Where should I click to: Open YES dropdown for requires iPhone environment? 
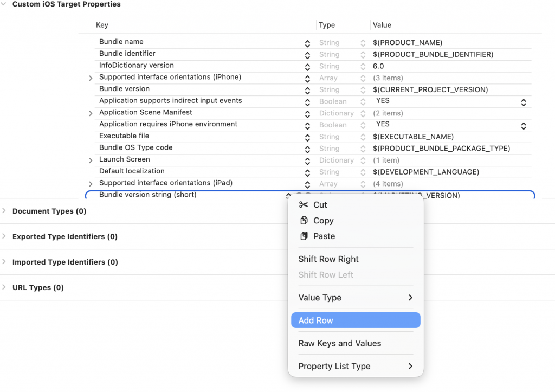[523, 125]
